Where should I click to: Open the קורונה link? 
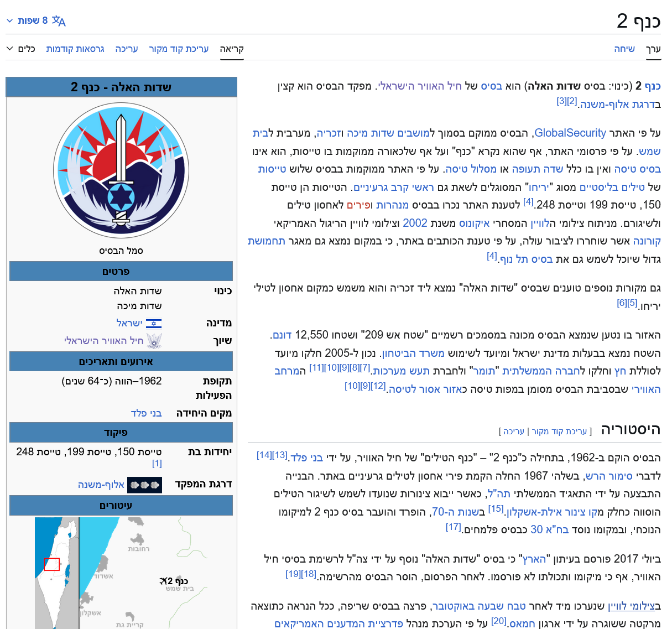click(647, 241)
